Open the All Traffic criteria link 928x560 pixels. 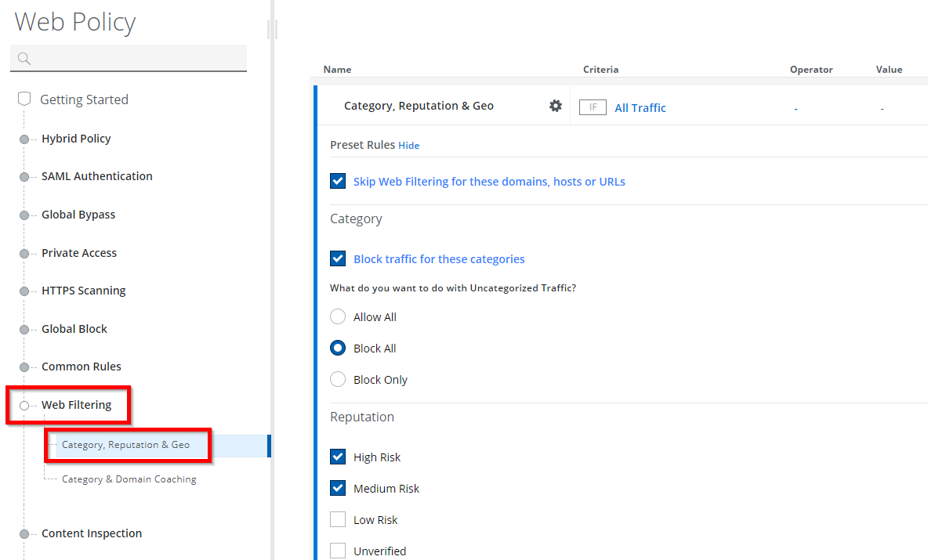(x=640, y=107)
